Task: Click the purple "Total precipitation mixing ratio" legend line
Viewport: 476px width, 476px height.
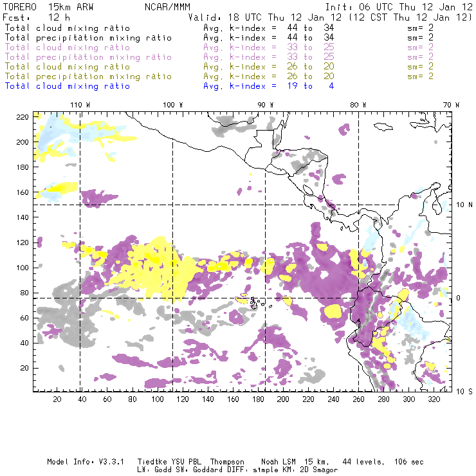Action: [x=88, y=57]
